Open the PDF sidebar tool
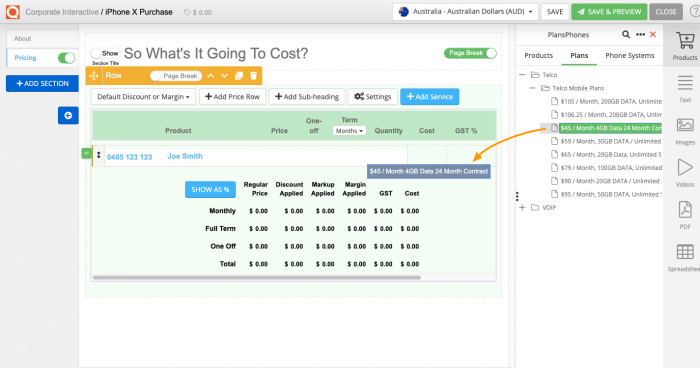The height and width of the screenshot is (368, 700). click(x=685, y=215)
